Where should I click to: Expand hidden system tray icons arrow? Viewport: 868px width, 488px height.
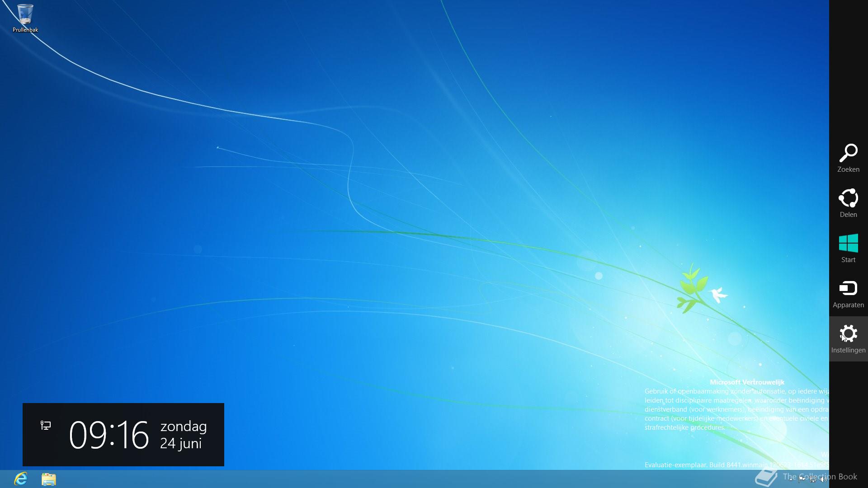pos(791,479)
